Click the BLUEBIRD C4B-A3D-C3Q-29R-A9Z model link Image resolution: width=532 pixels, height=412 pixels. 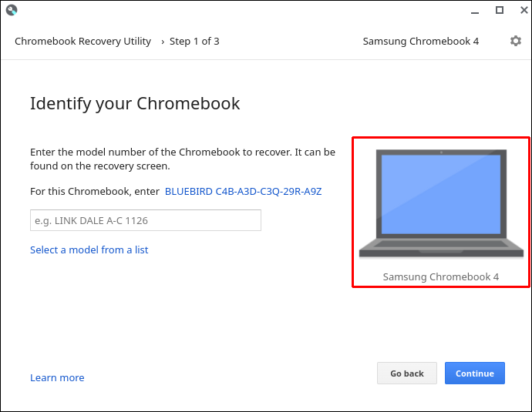[x=244, y=192]
